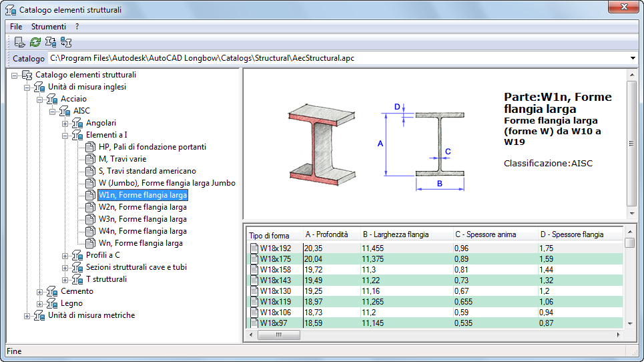
Task: Sort by A - Profondità column header
Action: coord(332,234)
